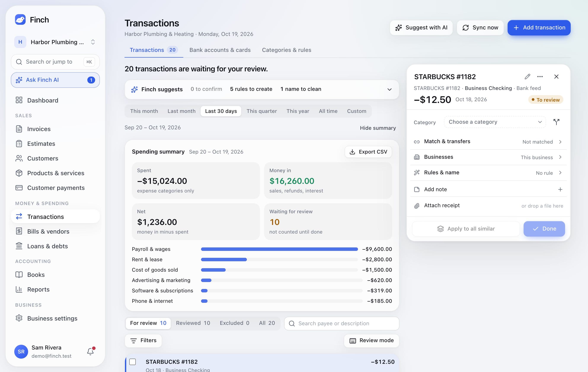The width and height of the screenshot is (588, 372).
Task: Open the Customers page
Action: pyautogui.click(x=55, y=158)
